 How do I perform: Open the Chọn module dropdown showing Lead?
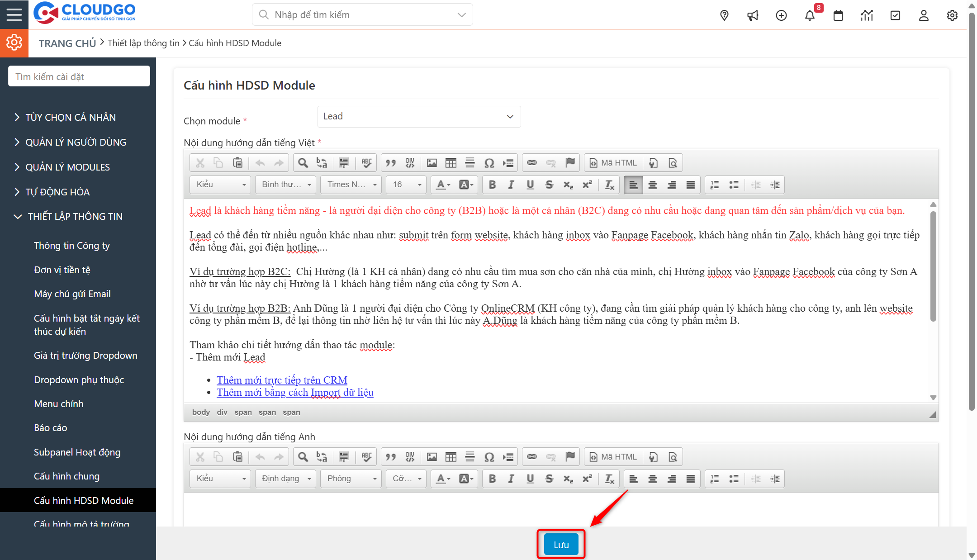click(418, 116)
